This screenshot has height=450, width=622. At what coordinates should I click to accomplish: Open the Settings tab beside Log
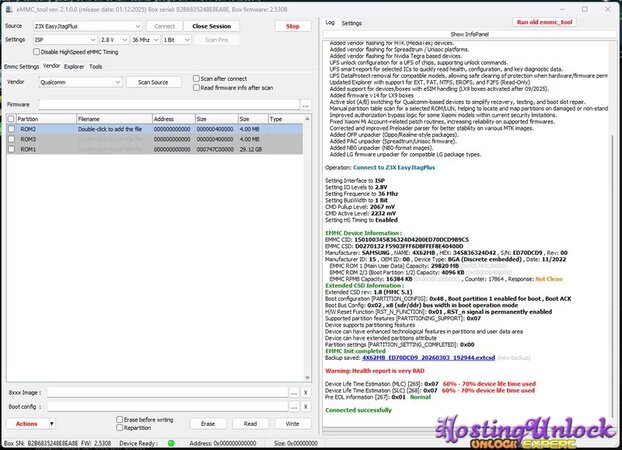352,22
